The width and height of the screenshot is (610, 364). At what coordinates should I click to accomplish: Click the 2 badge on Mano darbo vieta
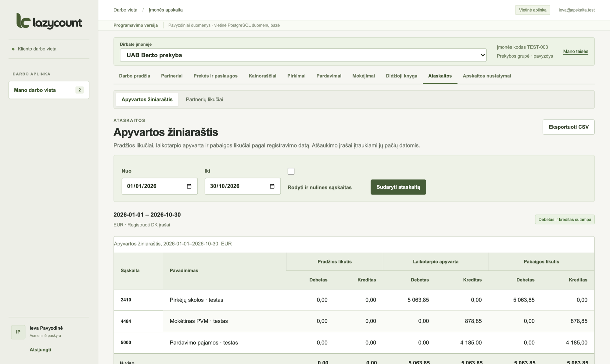click(80, 90)
